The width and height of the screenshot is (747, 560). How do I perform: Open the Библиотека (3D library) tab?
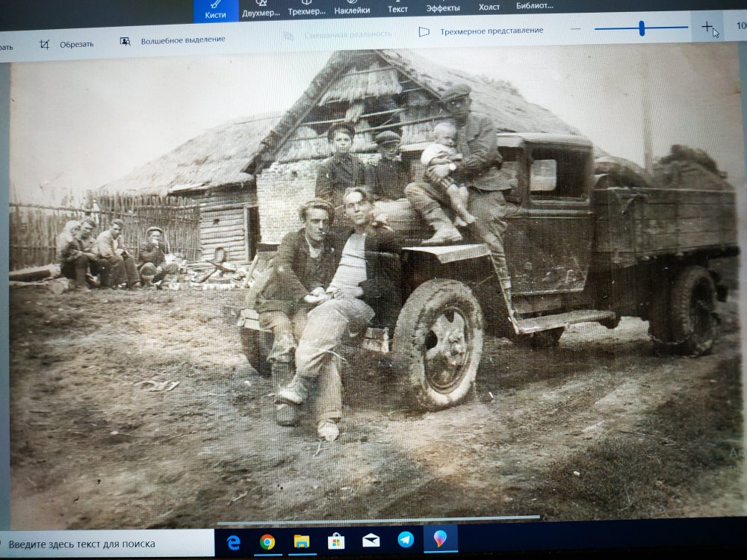535,6
